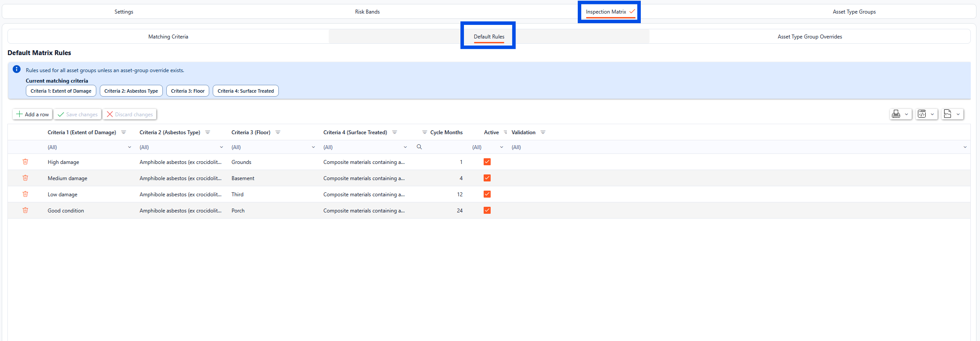Screen dimensions: 980x341
Task: Open filter menu for Criteria 1 column header
Action: click(123, 132)
